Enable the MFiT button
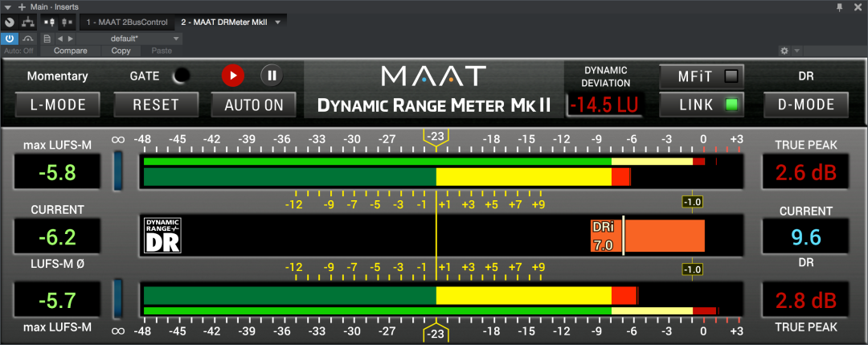 point(702,77)
